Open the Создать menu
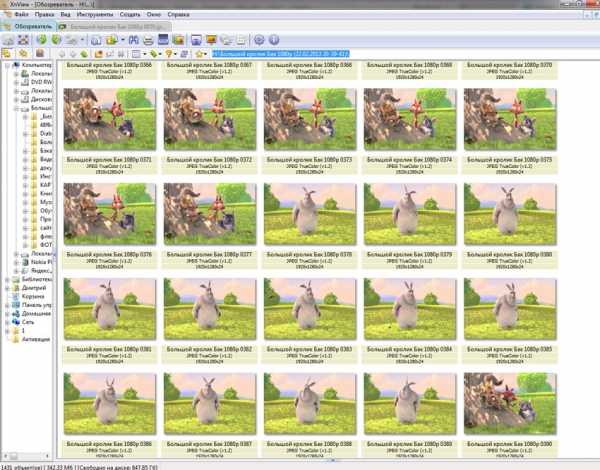Viewport: 600px width, 470px height. (130, 15)
